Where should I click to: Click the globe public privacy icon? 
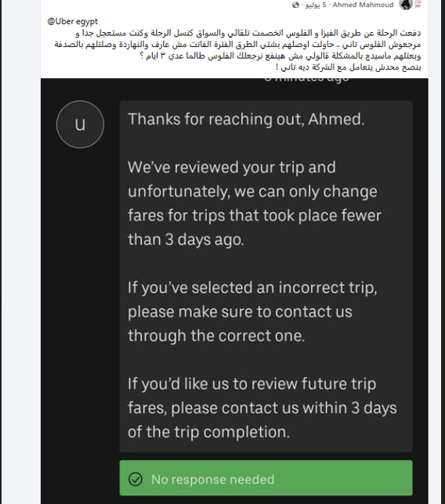click(x=295, y=5)
